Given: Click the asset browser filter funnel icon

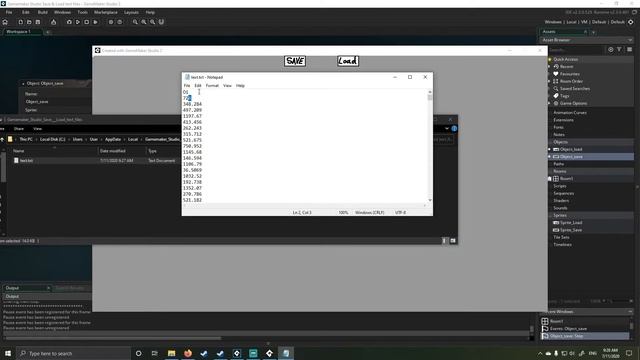Looking at the screenshot, I should [x=619, y=49].
